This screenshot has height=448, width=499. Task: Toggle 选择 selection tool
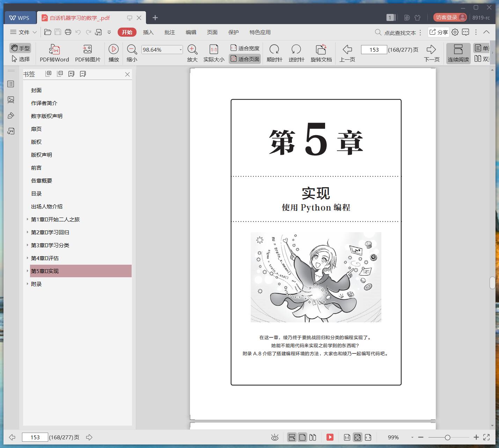point(21,59)
